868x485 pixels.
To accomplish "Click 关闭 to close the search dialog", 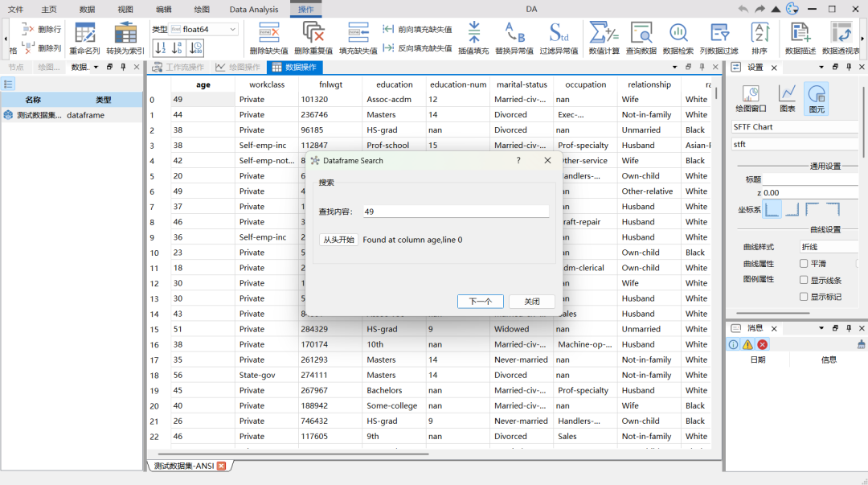I will coord(532,301).
